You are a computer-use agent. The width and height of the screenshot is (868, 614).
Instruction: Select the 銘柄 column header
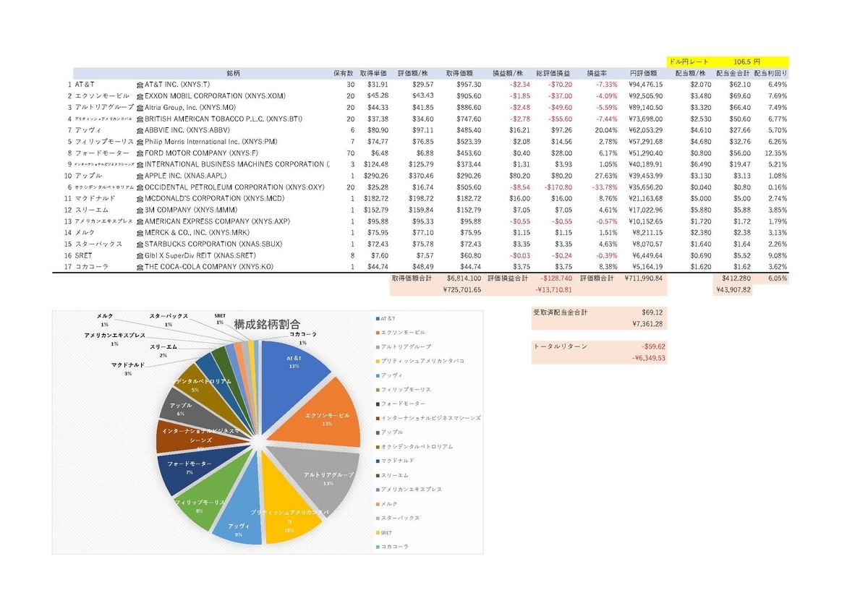233,73
